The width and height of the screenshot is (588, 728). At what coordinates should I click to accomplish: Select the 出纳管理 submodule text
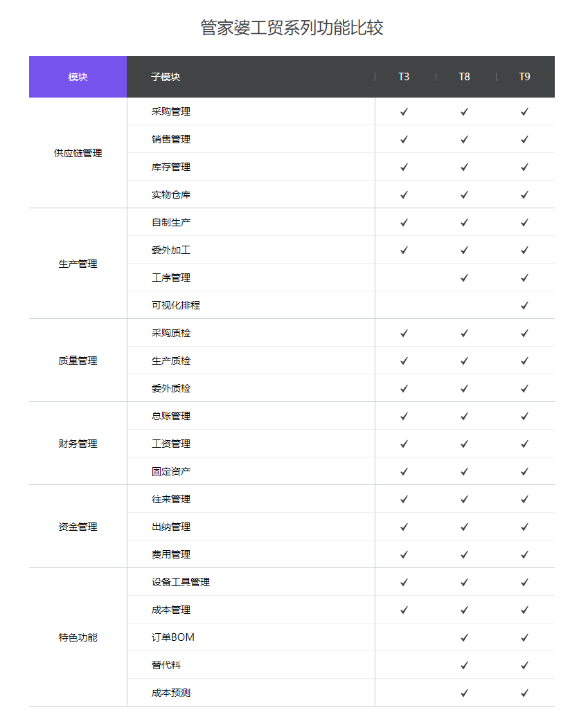(x=170, y=527)
